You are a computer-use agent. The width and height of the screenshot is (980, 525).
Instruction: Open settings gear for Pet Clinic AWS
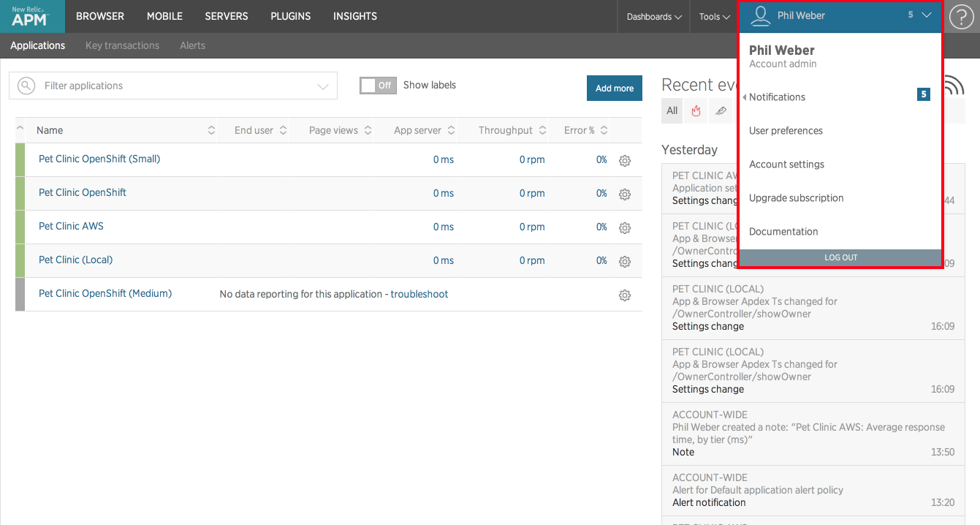tap(625, 228)
